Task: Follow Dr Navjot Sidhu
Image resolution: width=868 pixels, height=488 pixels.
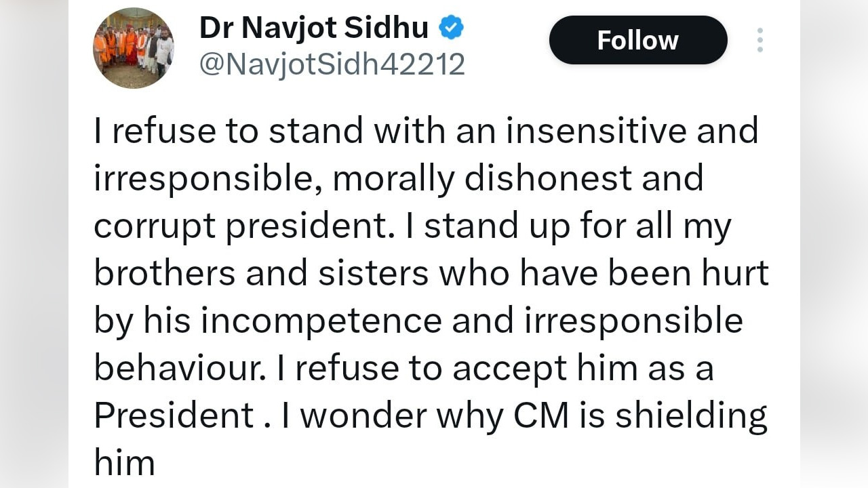Action: tap(637, 40)
